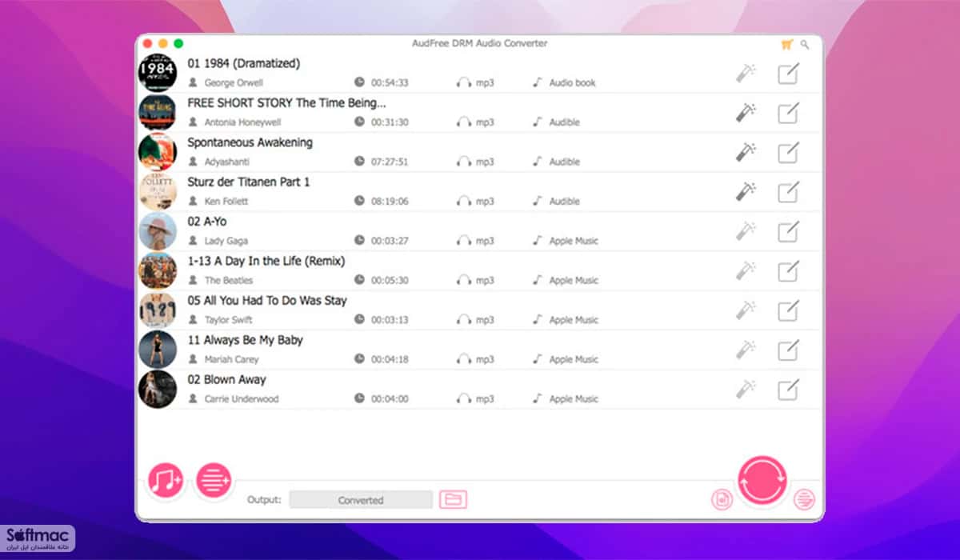Image resolution: width=960 pixels, height=560 pixels.
Task: Open effects wand for All You Had To Do Was Stay
Action: pyautogui.click(x=746, y=310)
